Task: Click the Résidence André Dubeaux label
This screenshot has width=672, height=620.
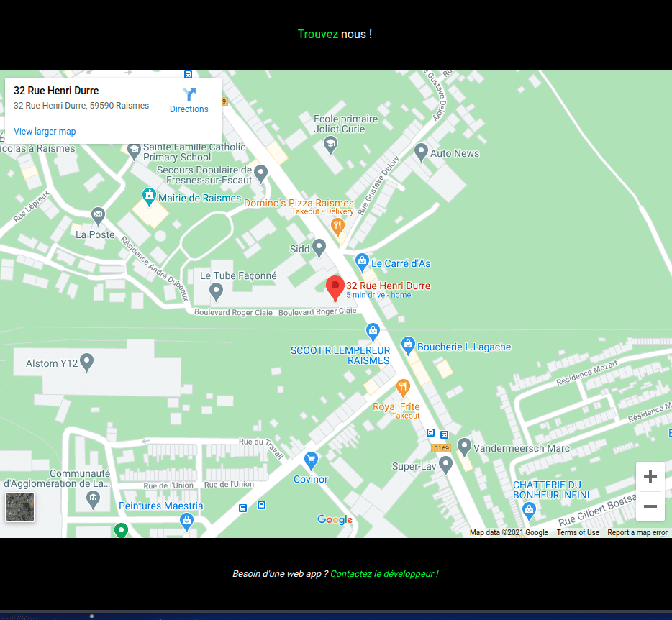Action: coord(154,269)
